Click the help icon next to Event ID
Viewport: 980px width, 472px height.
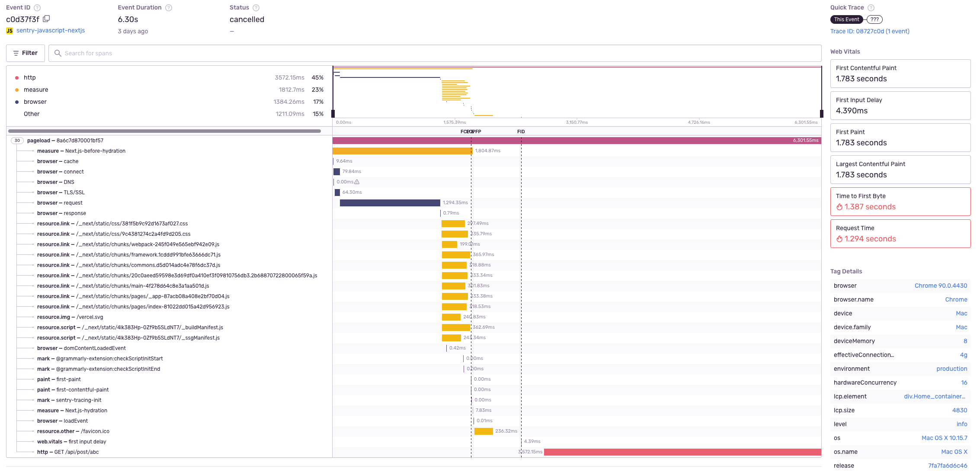tap(37, 8)
